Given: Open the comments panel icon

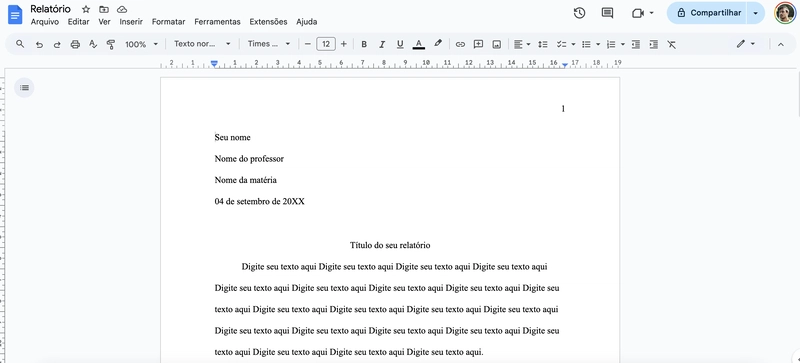Looking at the screenshot, I should pyautogui.click(x=607, y=13).
